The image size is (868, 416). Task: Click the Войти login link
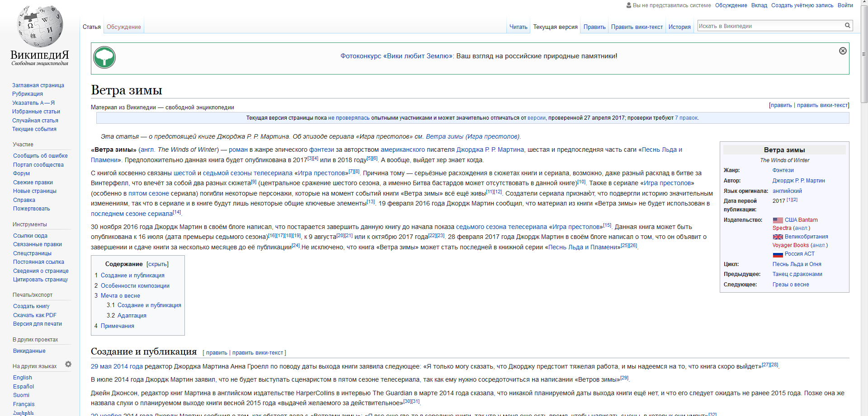845,5
